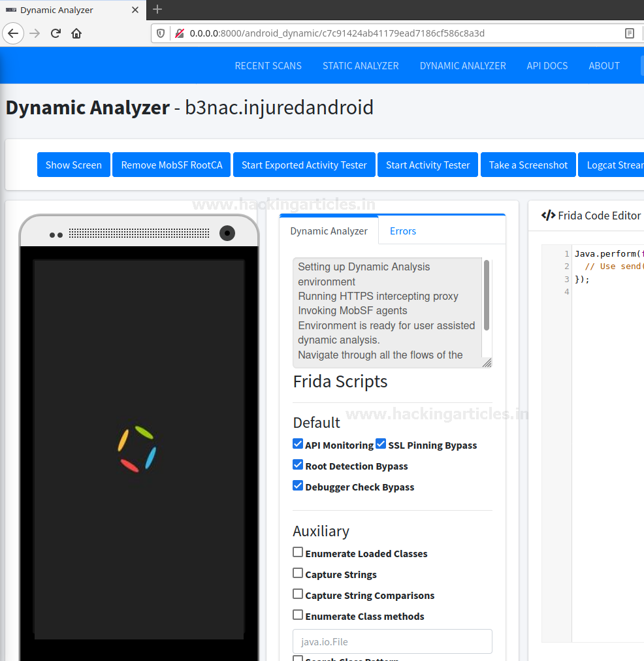Open DYNAMIC ANALYZER menu item
The width and height of the screenshot is (644, 661).
tap(463, 66)
